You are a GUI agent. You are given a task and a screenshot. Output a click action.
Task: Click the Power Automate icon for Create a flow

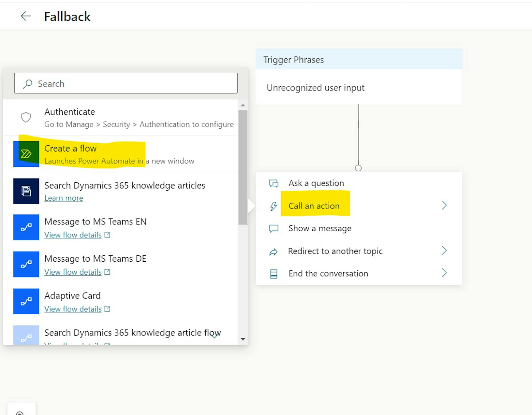click(26, 154)
